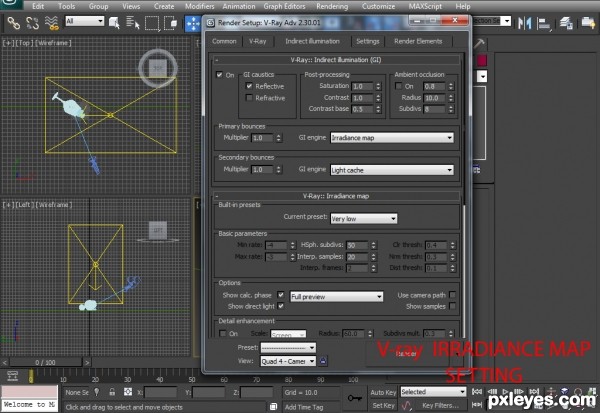This screenshot has width=600, height=413.
Task: Click the Rectangular Selection Region icon
Action: pos(152,23)
